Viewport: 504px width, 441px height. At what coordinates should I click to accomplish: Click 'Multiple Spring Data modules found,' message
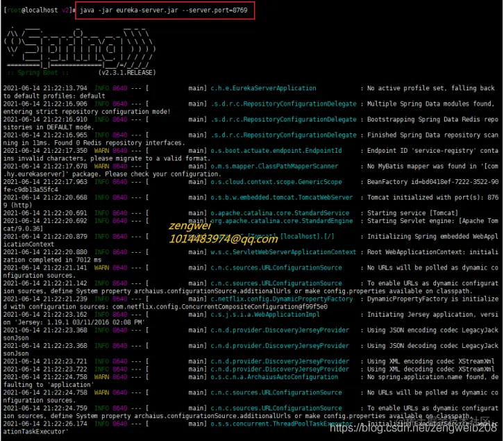click(430, 103)
